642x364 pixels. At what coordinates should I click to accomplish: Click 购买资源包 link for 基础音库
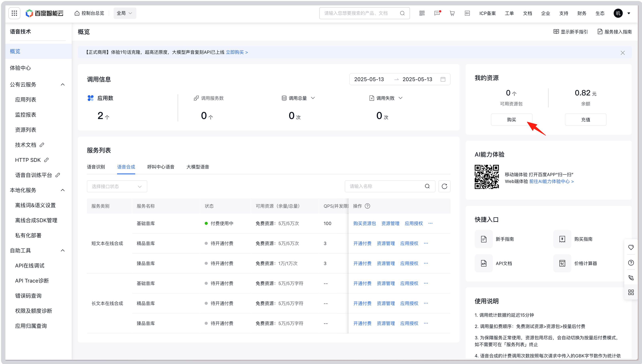point(364,223)
